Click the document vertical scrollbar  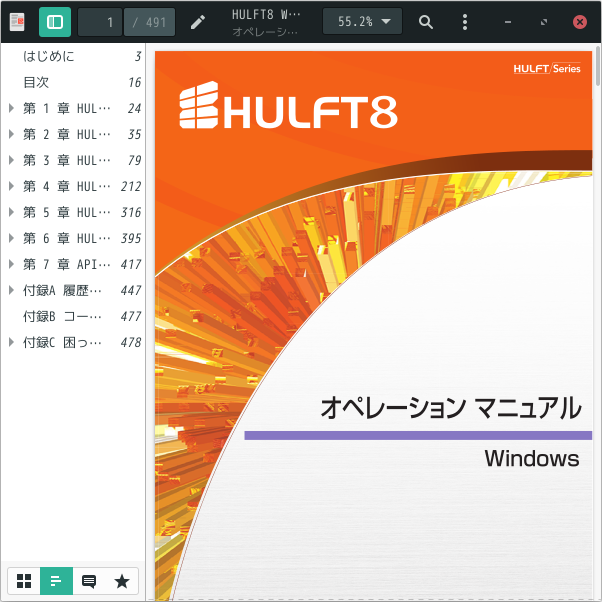(x=597, y=322)
